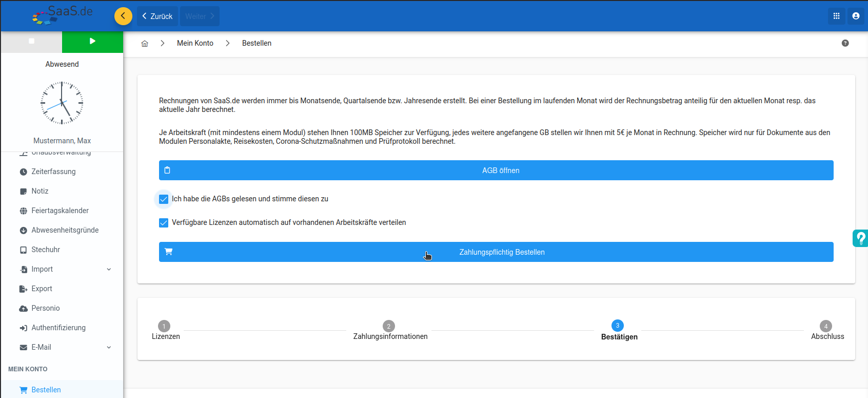
Task: Open the lightbulb hint widget
Action: tap(860, 238)
